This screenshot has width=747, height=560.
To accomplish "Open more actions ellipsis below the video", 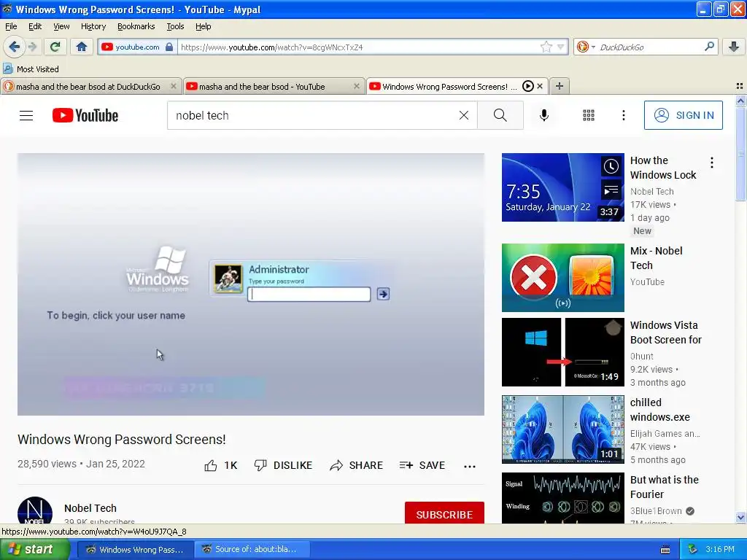I will [x=470, y=466].
